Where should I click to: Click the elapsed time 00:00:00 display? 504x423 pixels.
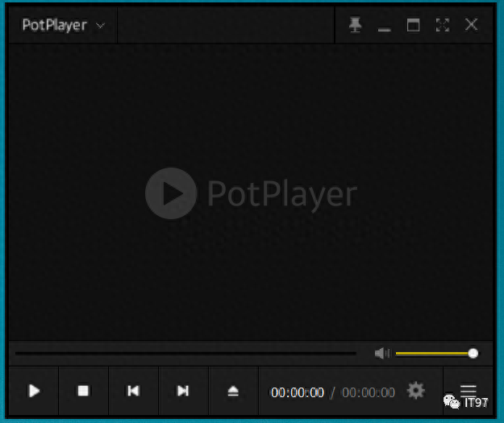point(298,392)
